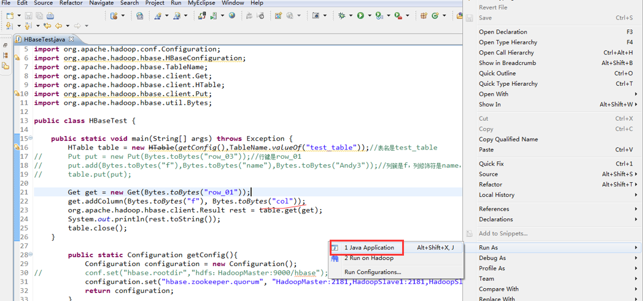
Task: Click the server connection toolbar icon
Action: (x=202, y=15)
